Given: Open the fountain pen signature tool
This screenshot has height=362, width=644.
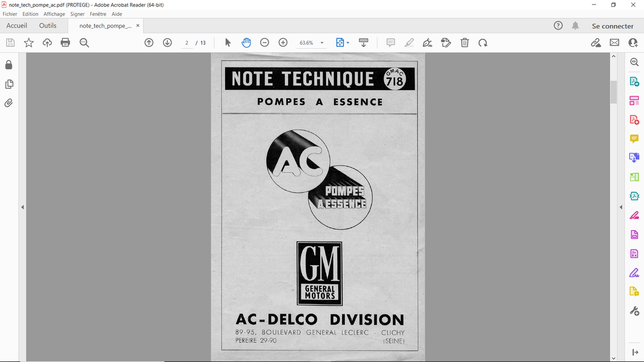Looking at the screenshot, I should 428,43.
